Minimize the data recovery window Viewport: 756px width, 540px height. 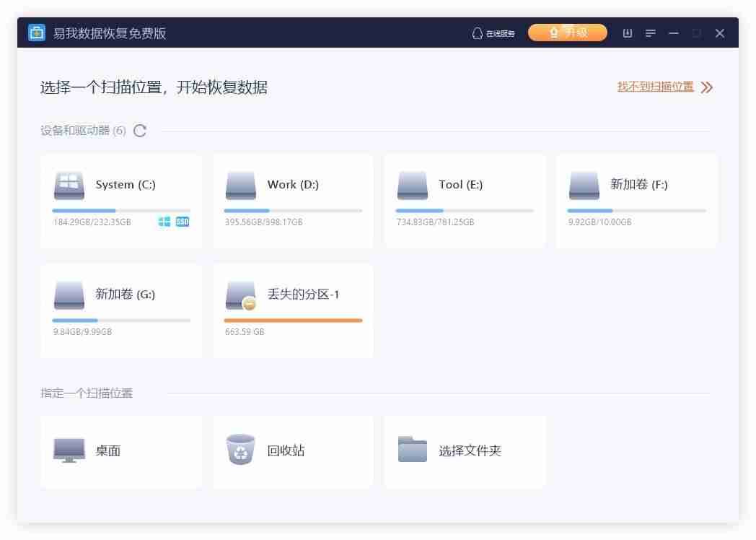674,33
